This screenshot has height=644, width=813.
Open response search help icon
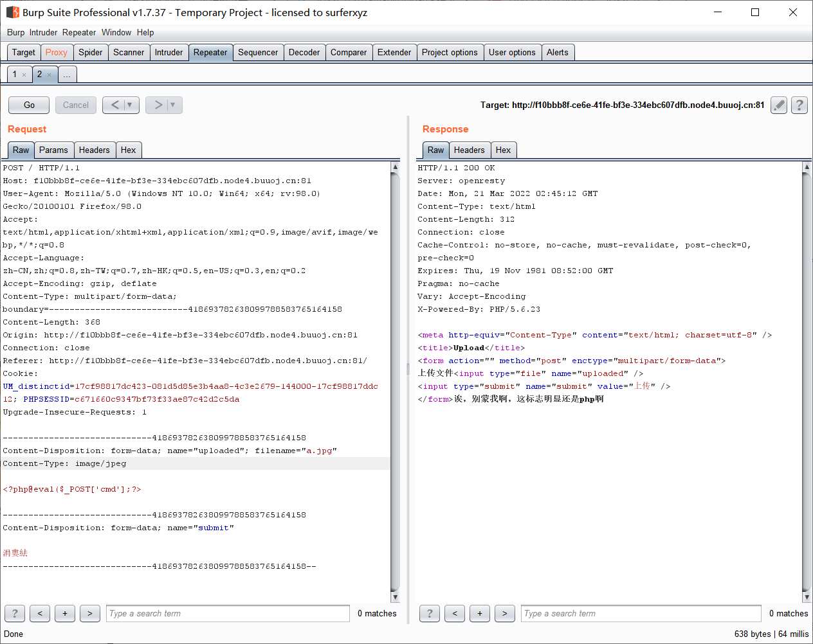[x=430, y=614]
